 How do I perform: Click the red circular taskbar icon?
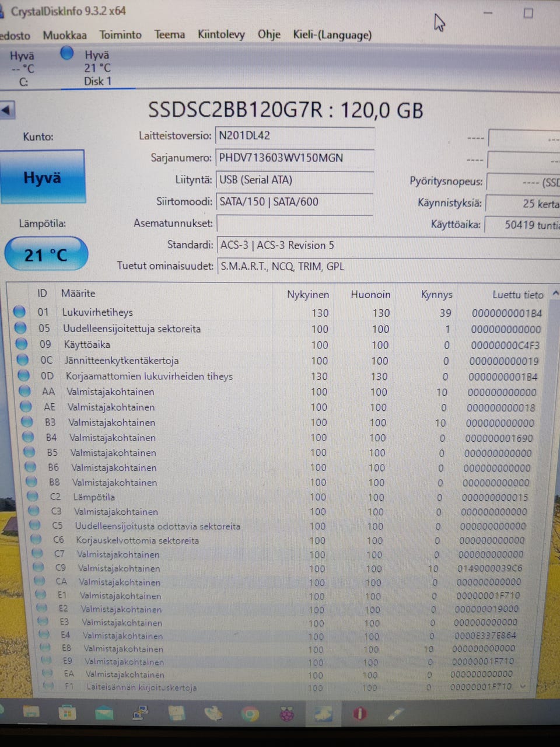pos(359,713)
